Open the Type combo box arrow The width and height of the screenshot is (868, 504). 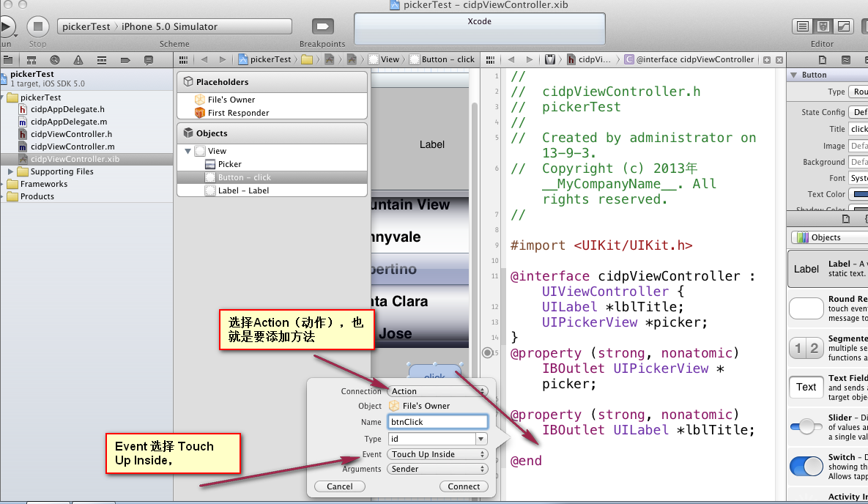(x=481, y=439)
